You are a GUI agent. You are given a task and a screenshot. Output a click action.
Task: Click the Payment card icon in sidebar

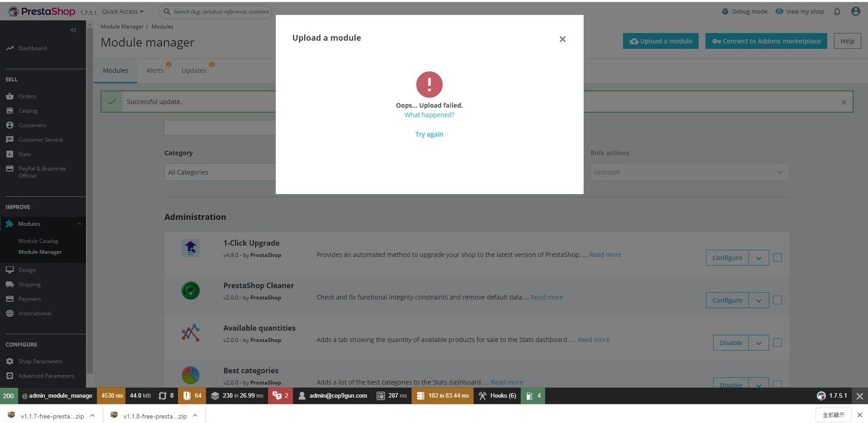tap(10, 299)
